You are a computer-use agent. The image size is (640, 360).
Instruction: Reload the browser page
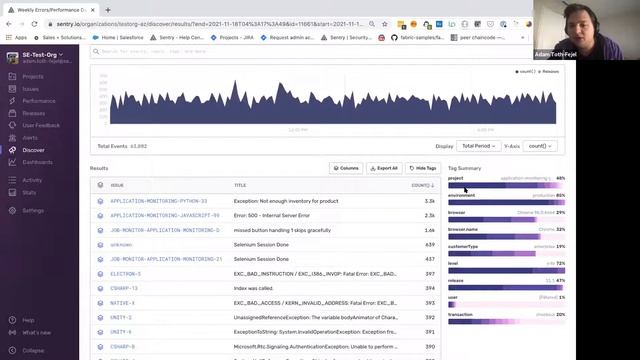point(34,24)
